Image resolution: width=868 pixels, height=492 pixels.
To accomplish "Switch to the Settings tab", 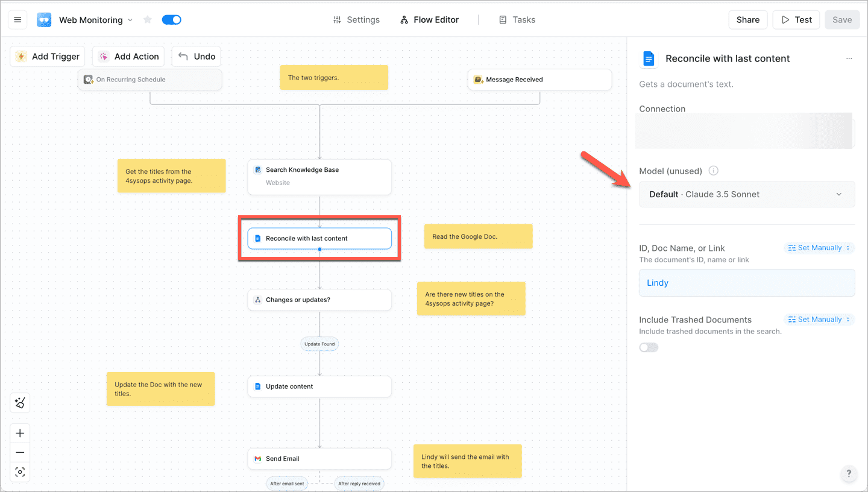I will [356, 20].
